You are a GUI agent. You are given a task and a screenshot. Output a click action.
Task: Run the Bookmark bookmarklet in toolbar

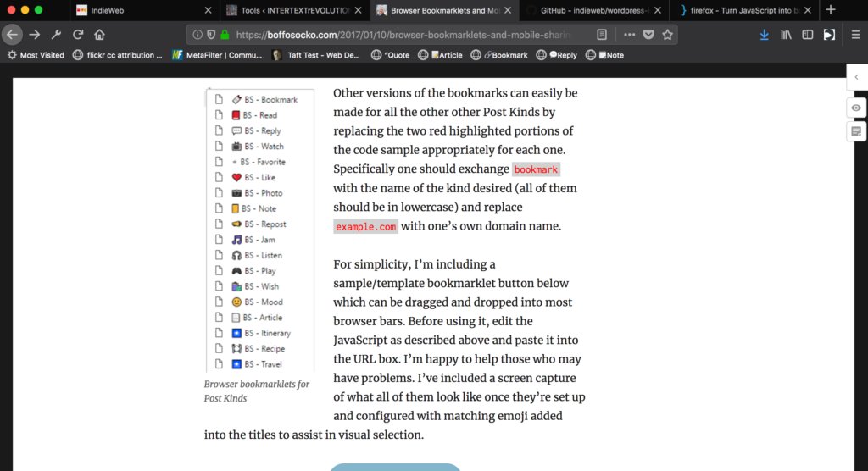tap(498, 55)
